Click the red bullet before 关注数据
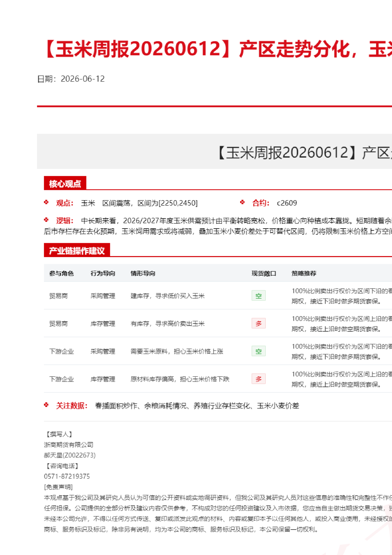Image resolution: width=392 pixels, height=555 pixels. (46, 405)
